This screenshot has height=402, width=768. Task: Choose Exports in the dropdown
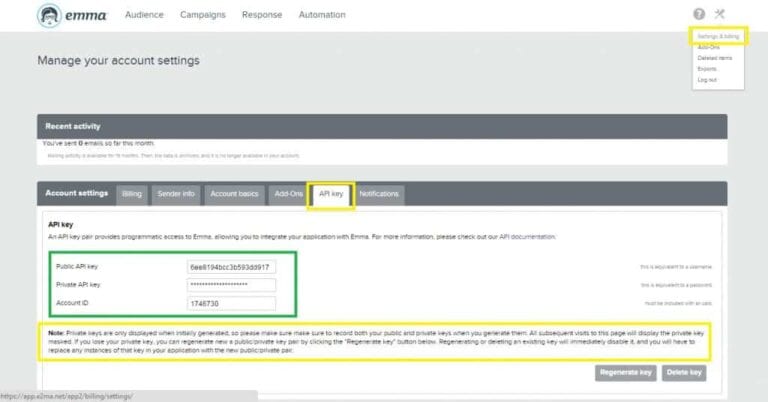pos(707,69)
